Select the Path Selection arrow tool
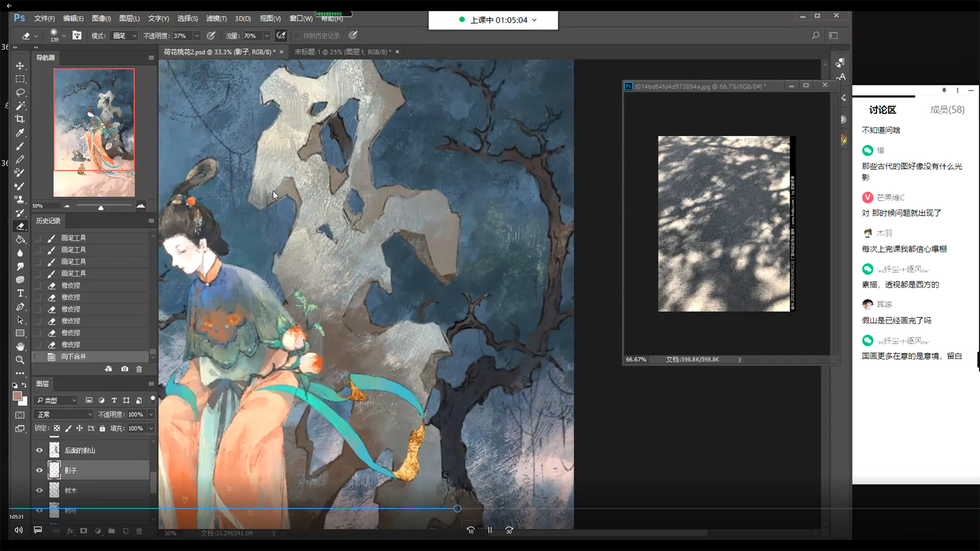This screenshot has width=980, height=551. click(x=20, y=320)
